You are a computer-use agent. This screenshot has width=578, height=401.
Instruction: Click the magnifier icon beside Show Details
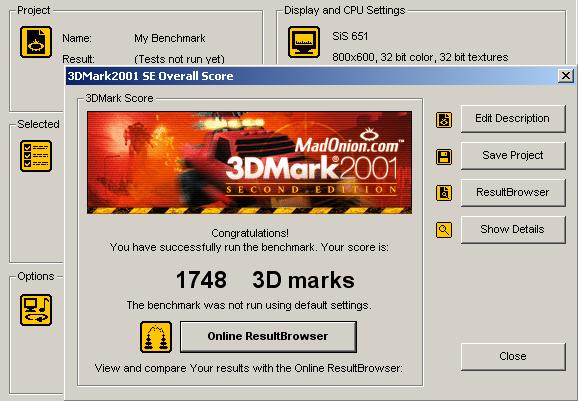coord(444,230)
